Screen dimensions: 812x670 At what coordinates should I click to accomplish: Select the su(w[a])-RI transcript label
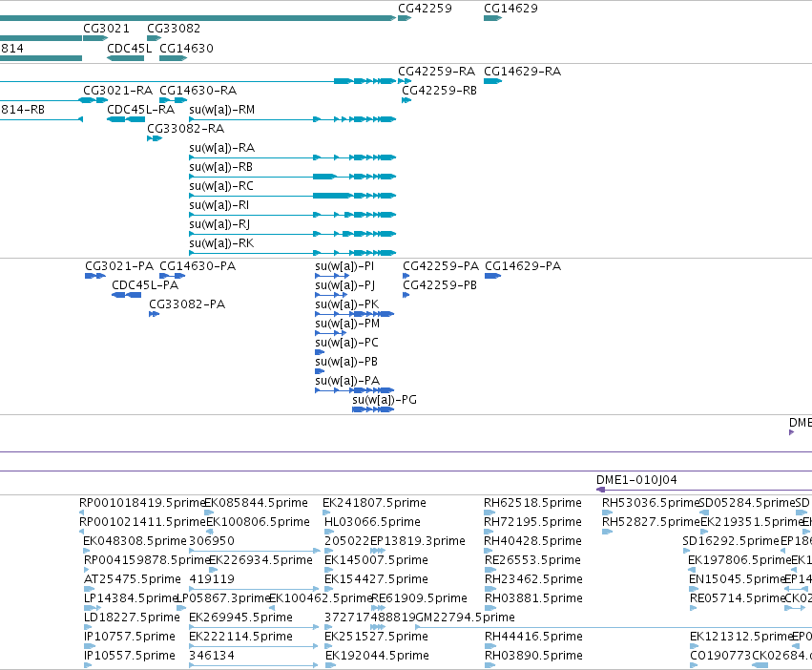(x=219, y=205)
